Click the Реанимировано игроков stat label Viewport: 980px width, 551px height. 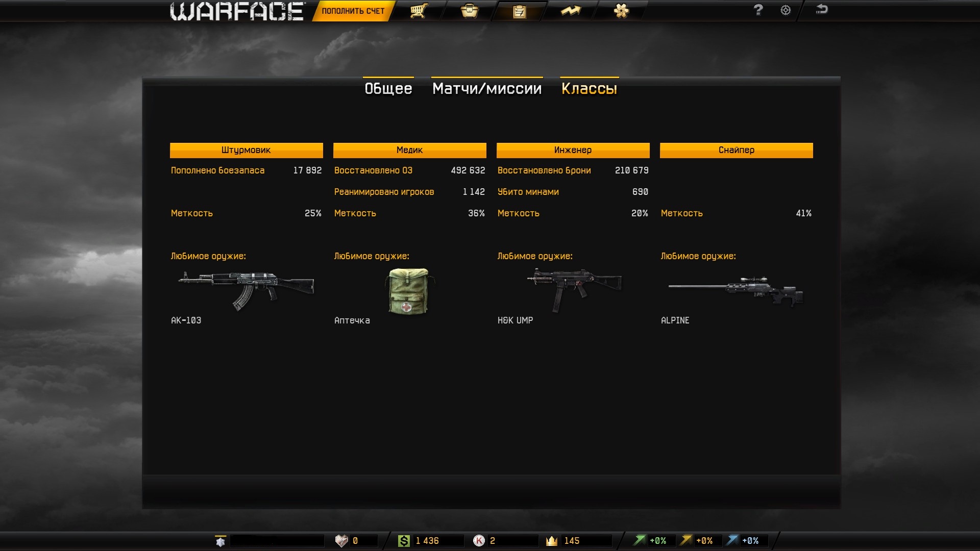point(384,192)
